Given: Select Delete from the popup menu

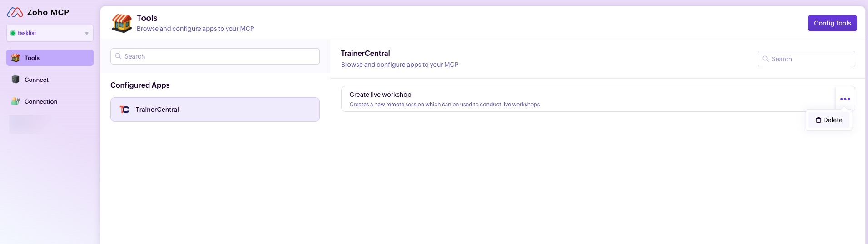Looking at the screenshot, I should pyautogui.click(x=832, y=120).
